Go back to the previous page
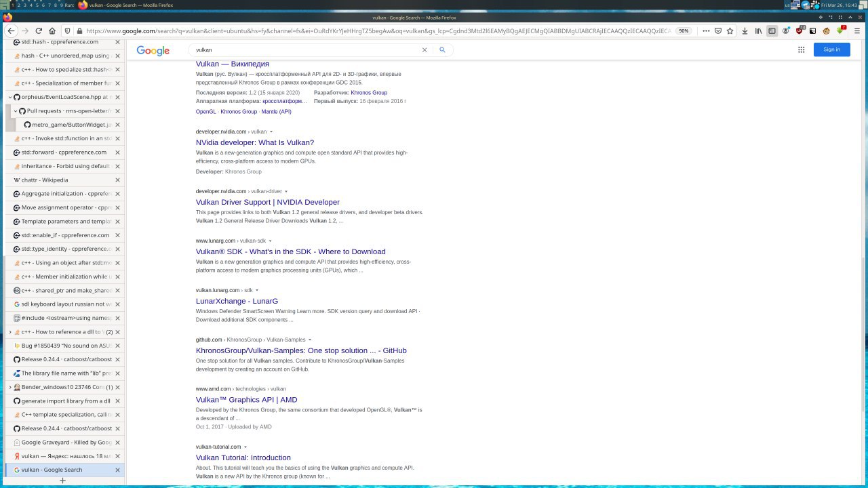 tap(11, 30)
